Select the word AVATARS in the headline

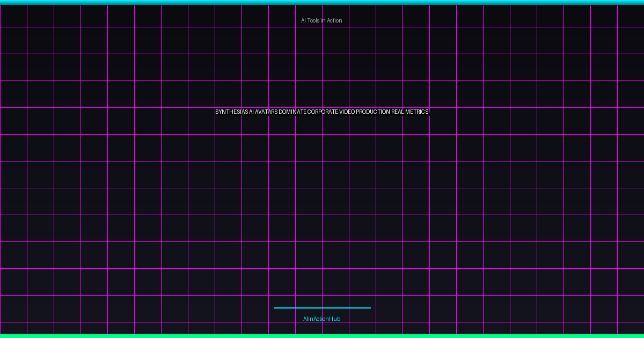tap(266, 112)
